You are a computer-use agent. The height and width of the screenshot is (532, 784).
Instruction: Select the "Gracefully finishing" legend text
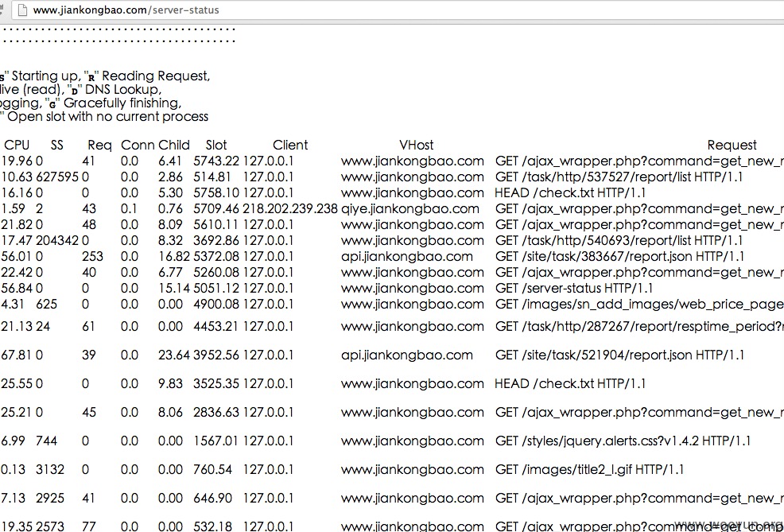coord(122,103)
